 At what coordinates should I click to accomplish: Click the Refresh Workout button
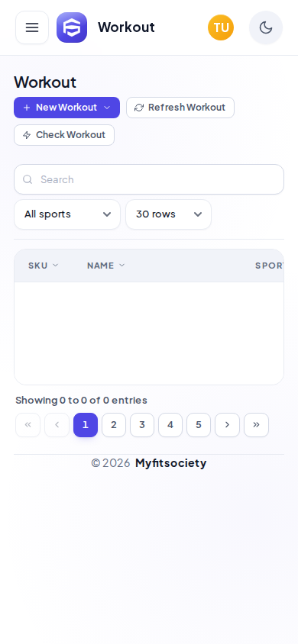click(x=180, y=108)
